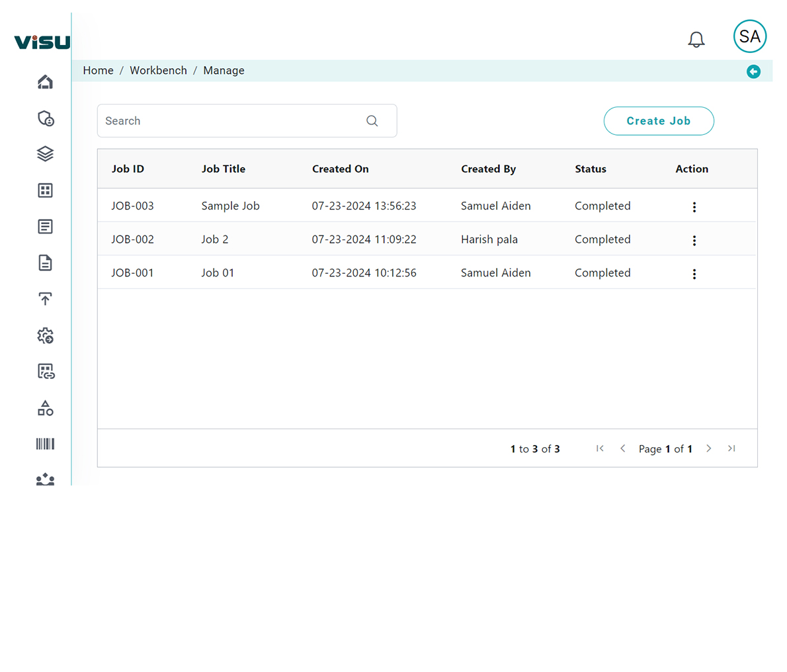Image resolution: width=787 pixels, height=672 pixels.
Task: Click the search magnifier icon
Action: pyautogui.click(x=372, y=121)
